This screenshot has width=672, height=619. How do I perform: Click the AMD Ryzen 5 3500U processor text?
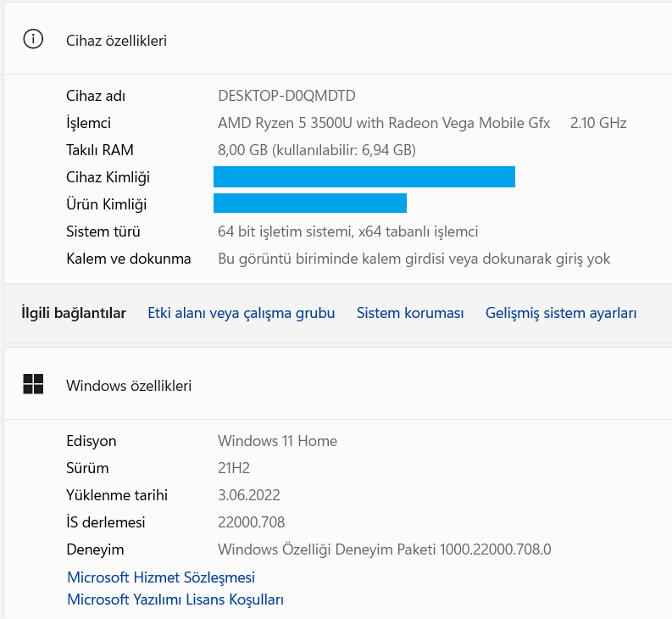click(x=384, y=123)
